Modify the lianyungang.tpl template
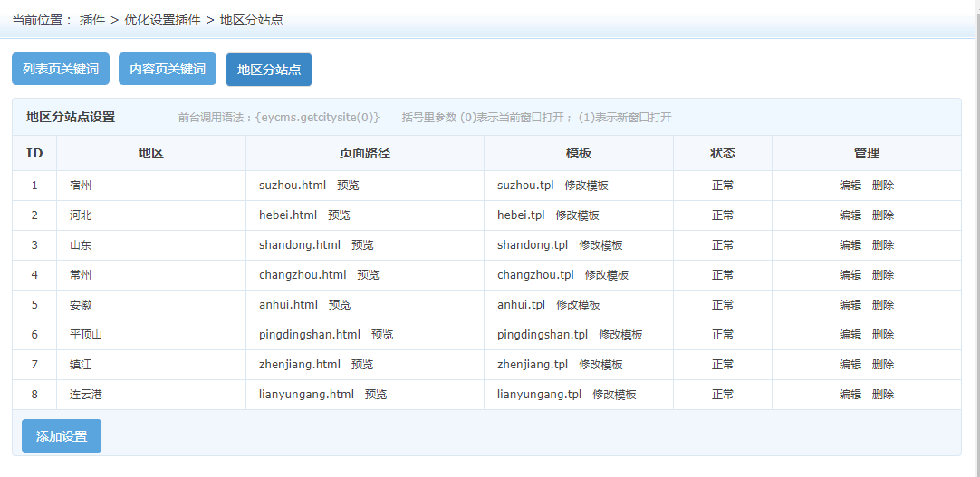The image size is (980, 477). 614,395
